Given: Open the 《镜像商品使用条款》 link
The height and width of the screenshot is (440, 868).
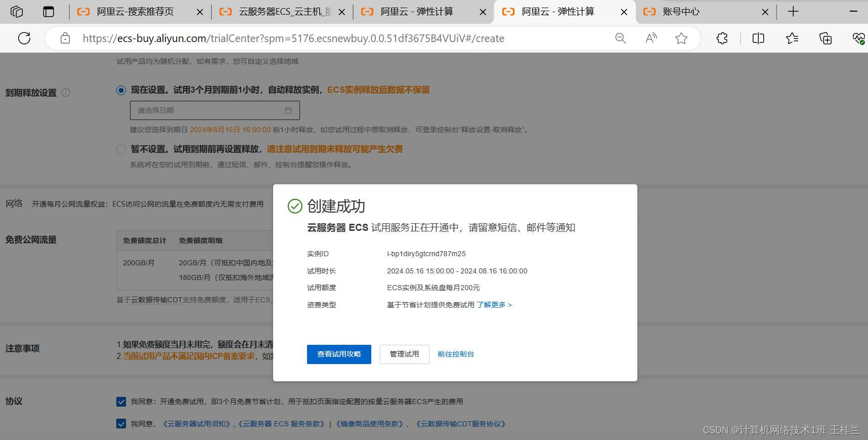Looking at the screenshot, I should tap(370, 424).
